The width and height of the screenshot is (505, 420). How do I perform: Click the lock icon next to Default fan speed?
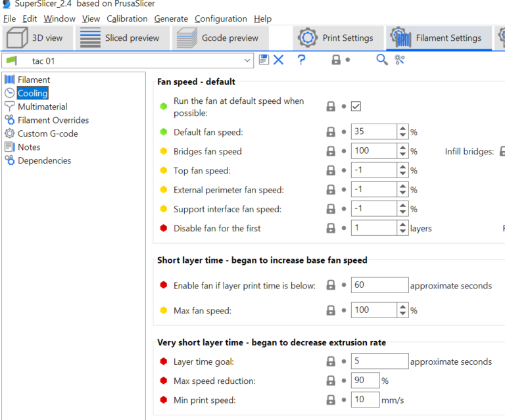pyautogui.click(x=331, y=132)
